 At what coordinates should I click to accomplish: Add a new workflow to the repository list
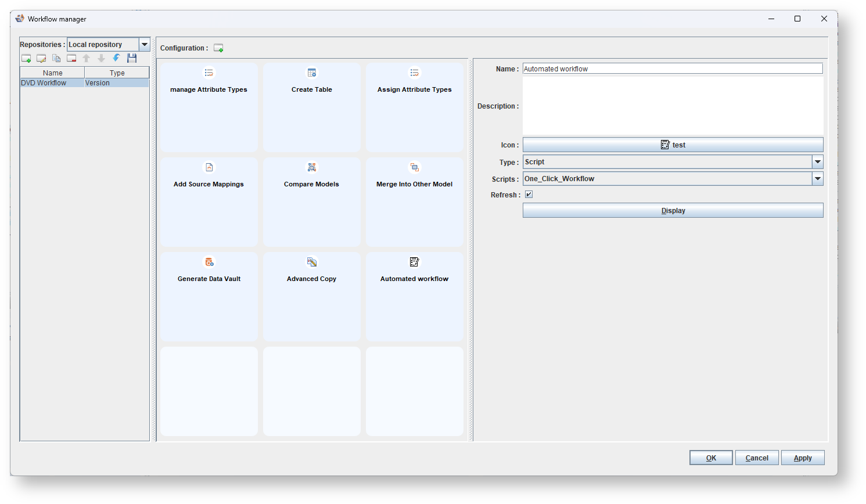pos(26,58)
